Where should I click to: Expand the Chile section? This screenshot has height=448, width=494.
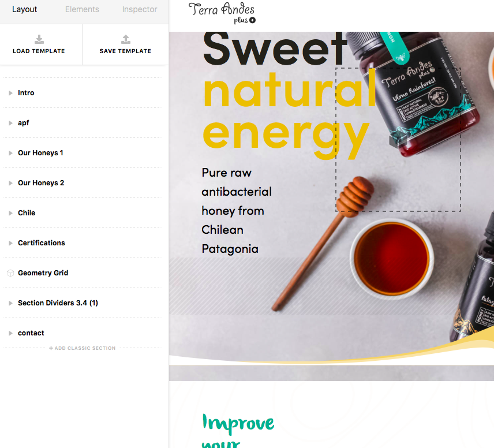[x=10, y=213]
